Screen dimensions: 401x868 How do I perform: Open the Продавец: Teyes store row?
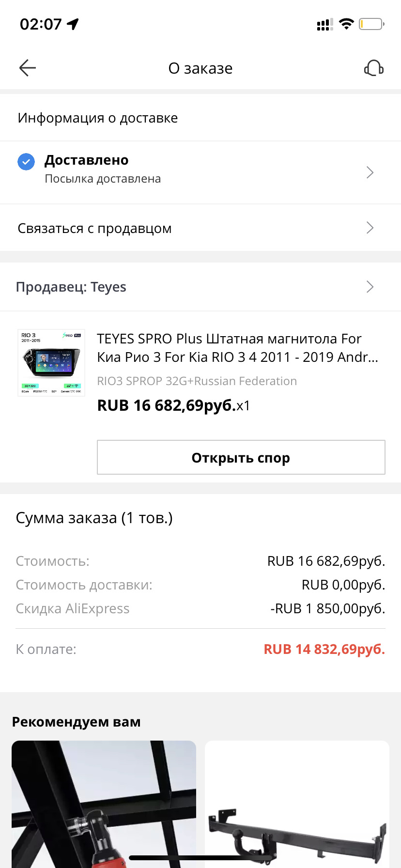pyautogui.click(x=145, y=287)
